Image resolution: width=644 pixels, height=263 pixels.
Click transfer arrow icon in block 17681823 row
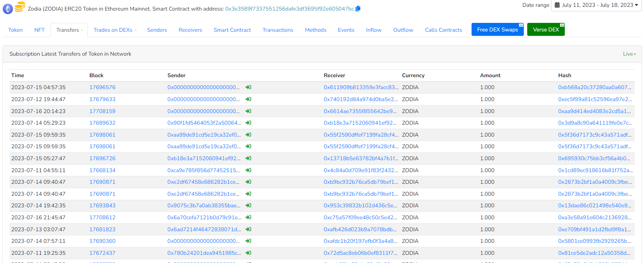248,230
